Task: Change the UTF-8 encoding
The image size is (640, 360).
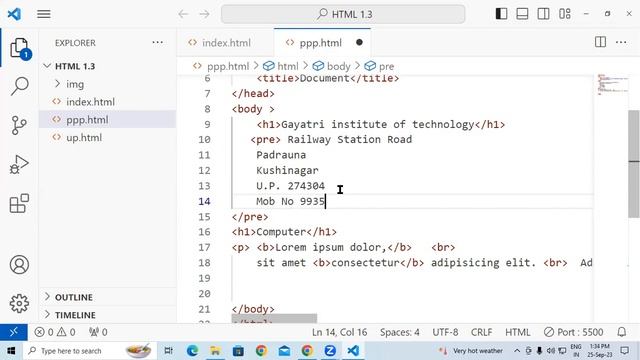Action: [x=445, y=332]
